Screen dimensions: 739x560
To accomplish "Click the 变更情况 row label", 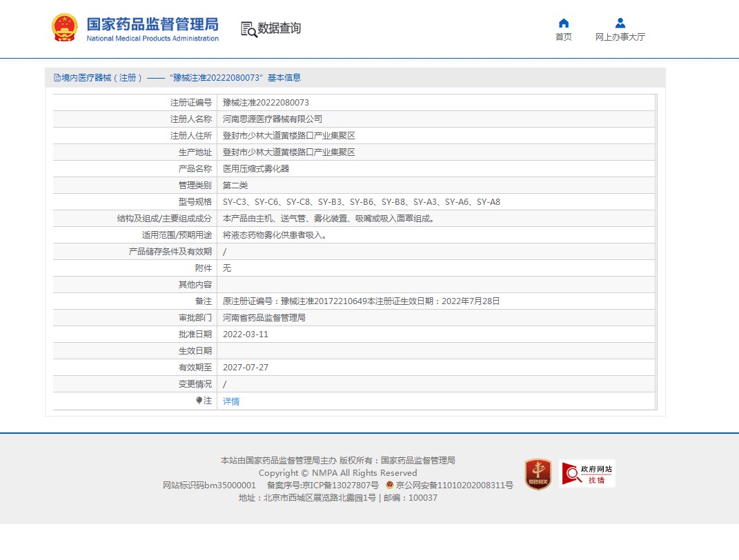I will click(195, 384).
